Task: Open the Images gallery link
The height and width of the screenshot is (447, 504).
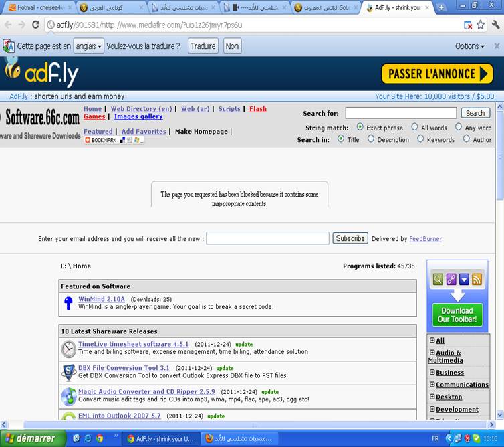Action: coord(138,116)
